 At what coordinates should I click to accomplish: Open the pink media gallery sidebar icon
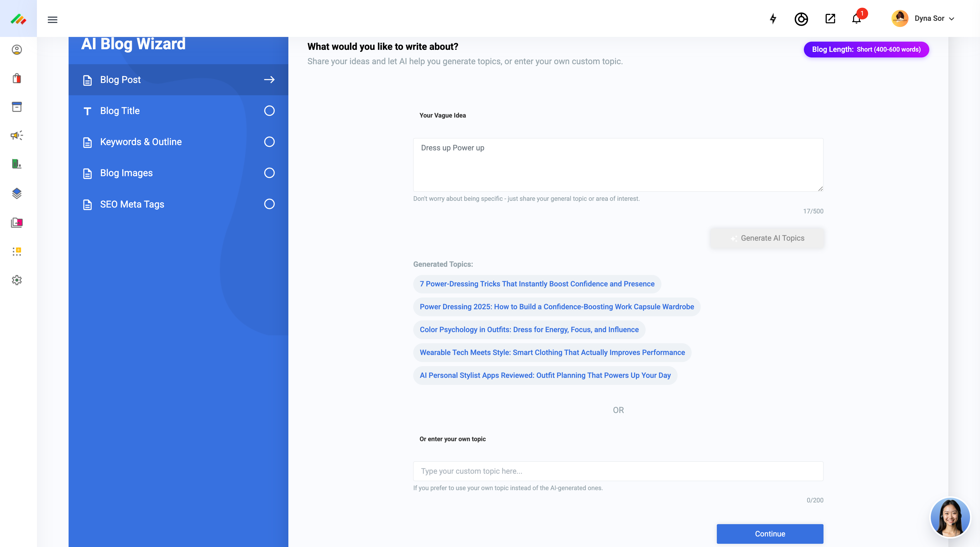[x=17, y=222]
